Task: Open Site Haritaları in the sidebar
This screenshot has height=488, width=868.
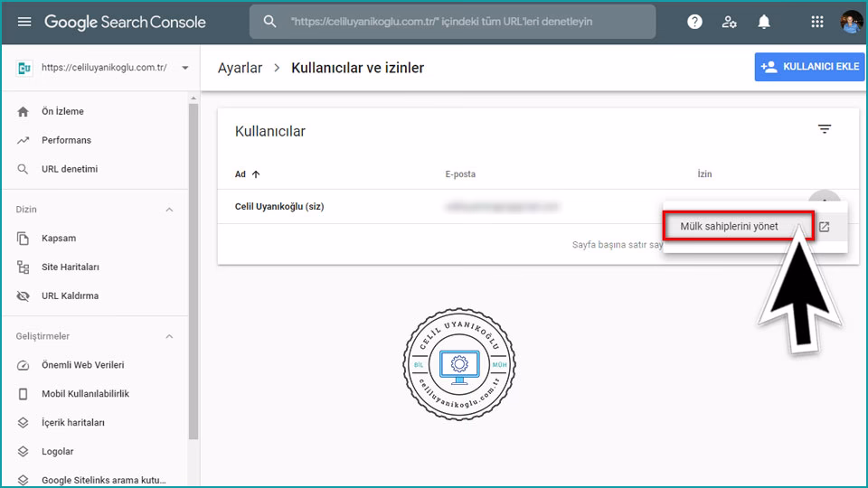Action: [x=70, y=267]
